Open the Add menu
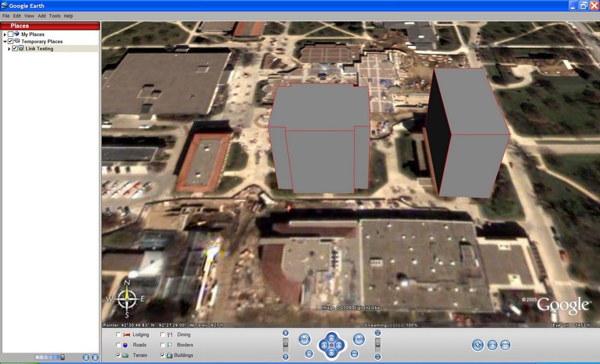This screenshot has height=364, width=600. [42, 16]
